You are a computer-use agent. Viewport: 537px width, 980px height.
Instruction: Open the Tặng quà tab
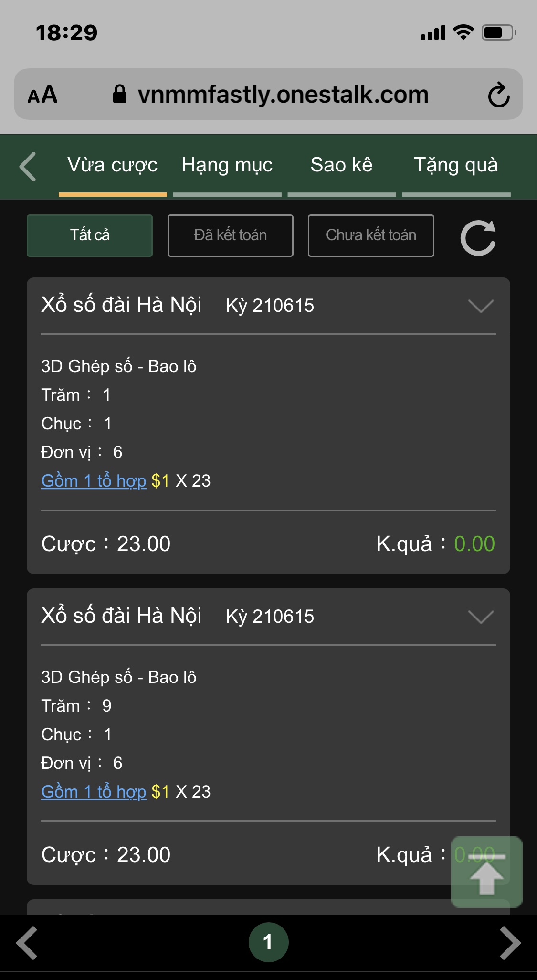click(x=456, y=165)
